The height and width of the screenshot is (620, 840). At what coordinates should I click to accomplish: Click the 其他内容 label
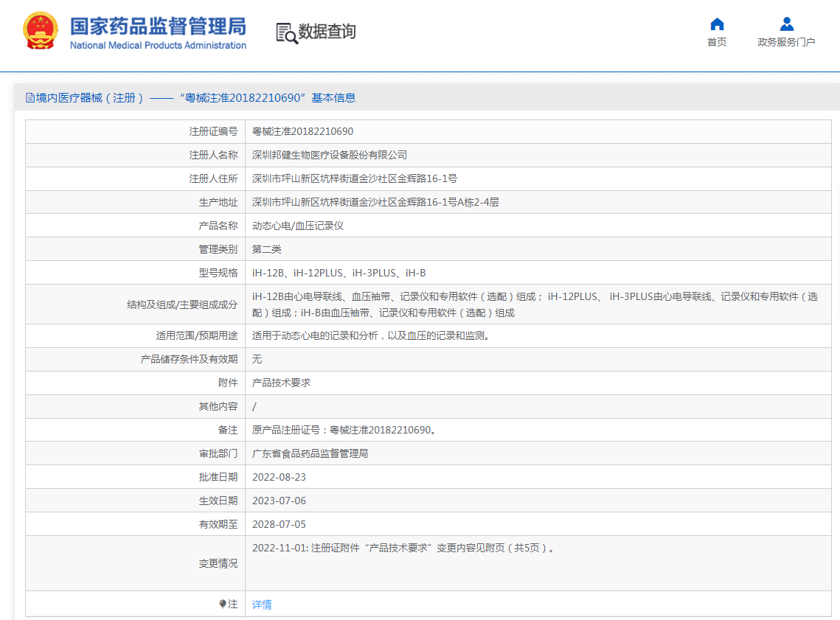(218, 406)
